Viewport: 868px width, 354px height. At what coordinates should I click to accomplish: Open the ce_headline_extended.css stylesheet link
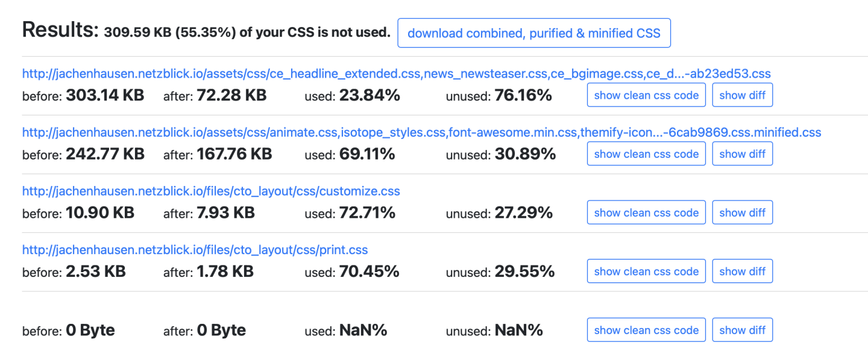(396, 73)
